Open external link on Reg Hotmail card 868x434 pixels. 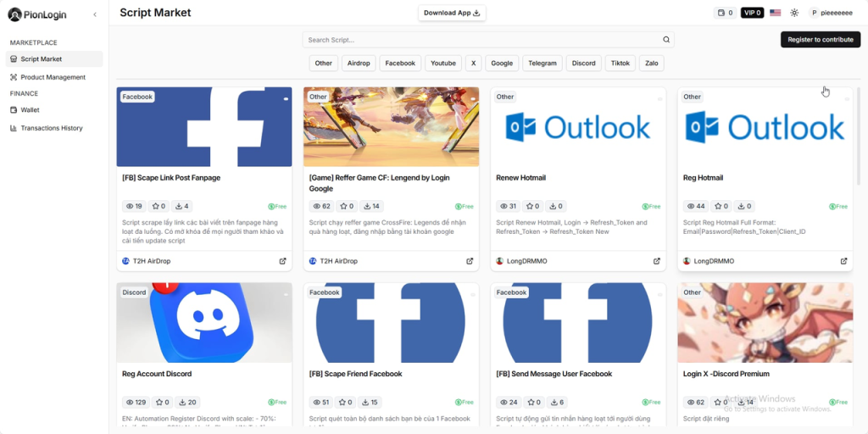point(843,261)
